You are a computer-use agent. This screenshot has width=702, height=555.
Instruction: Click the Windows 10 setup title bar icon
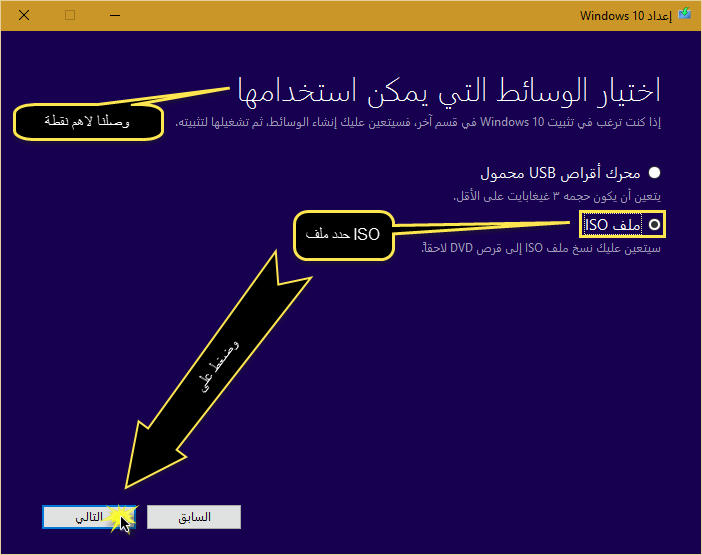pyautogui.click(x=685, y=15)
